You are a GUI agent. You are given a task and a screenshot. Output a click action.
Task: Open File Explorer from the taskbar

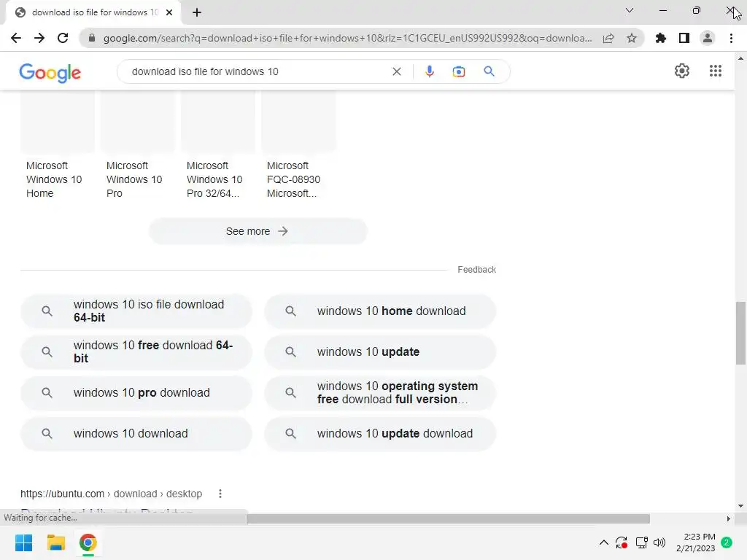[55, 542]
